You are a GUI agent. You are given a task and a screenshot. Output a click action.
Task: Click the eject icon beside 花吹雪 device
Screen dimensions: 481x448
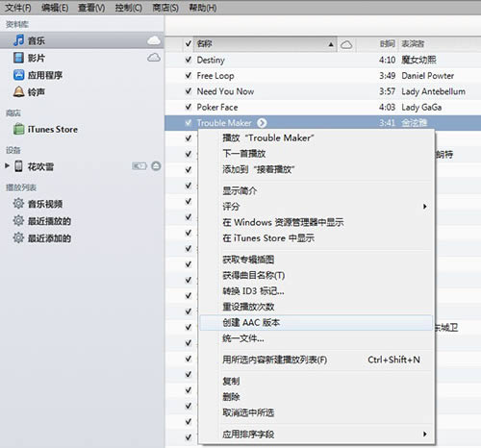156,166
